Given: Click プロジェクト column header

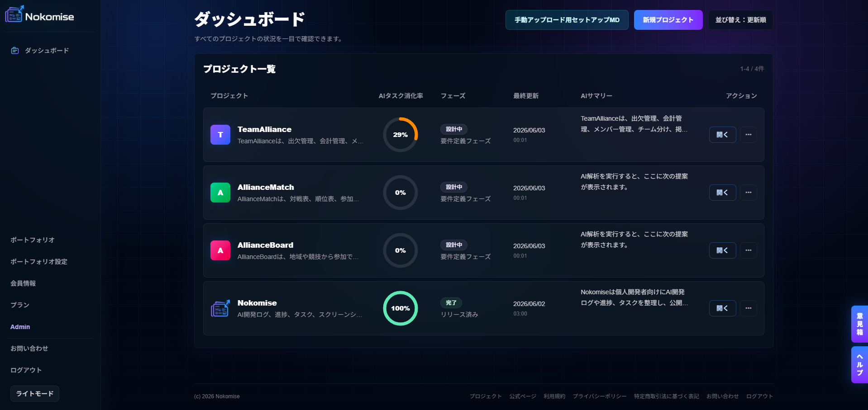Looking at the screenshot, I should [229, 96].
